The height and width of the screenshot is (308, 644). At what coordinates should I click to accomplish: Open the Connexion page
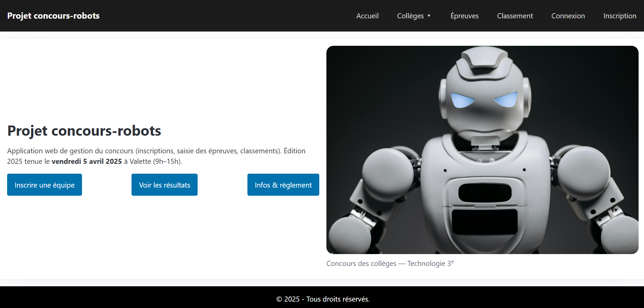pos(568,16)
